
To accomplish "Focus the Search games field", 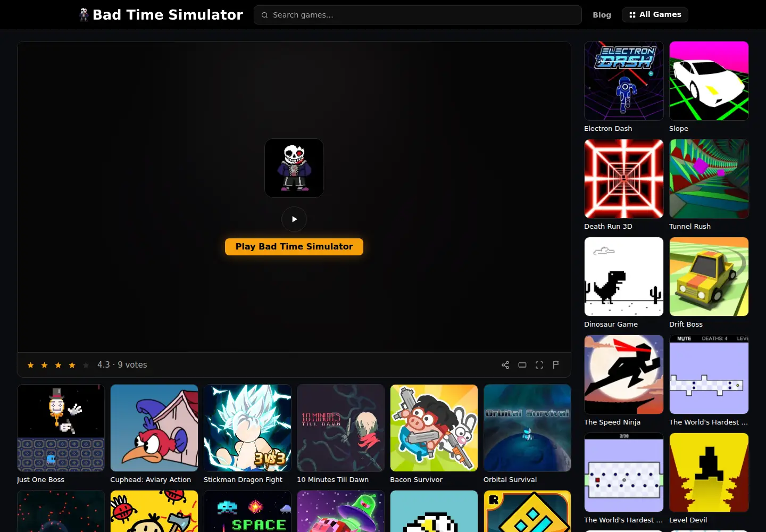I will pos(418,15).
